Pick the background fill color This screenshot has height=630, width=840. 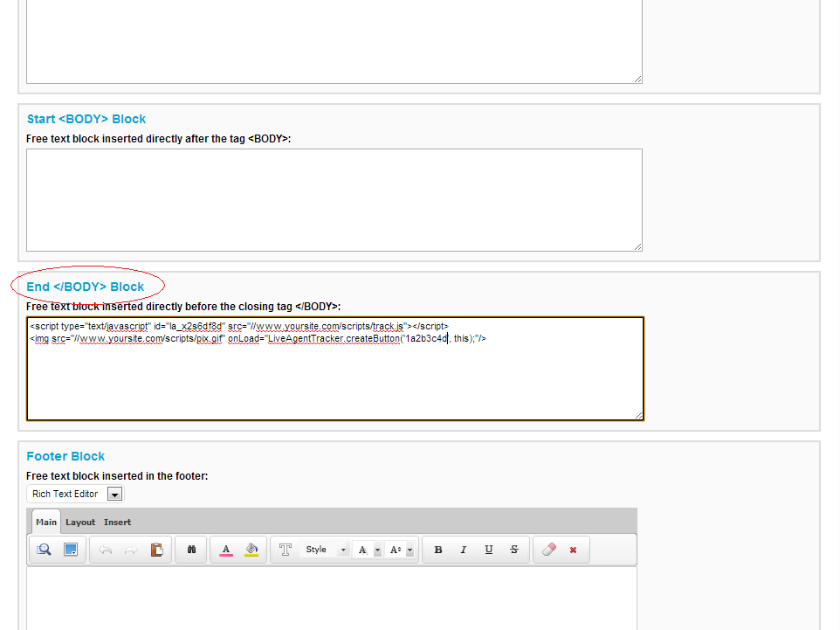(251, 550)
